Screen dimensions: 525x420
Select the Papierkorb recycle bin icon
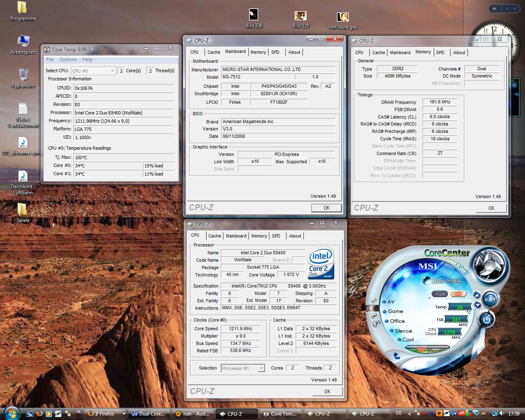23,78
